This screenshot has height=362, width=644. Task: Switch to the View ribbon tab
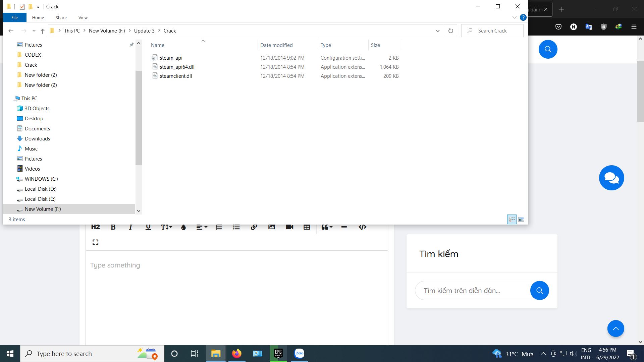pyautogui.click(x=83, y=17)
